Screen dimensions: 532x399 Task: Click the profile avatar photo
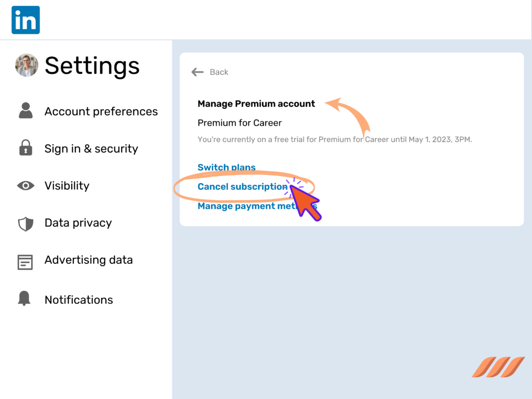(26, 65)
